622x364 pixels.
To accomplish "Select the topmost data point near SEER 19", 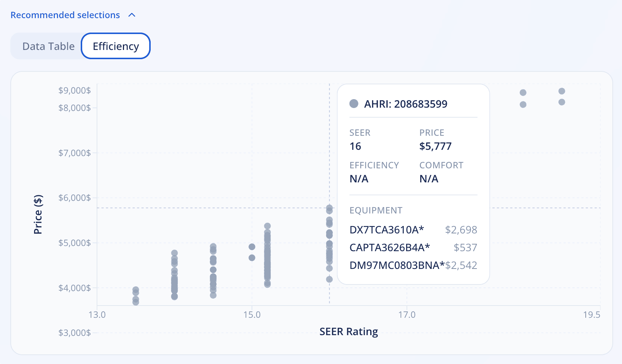I will pos(562,91).
